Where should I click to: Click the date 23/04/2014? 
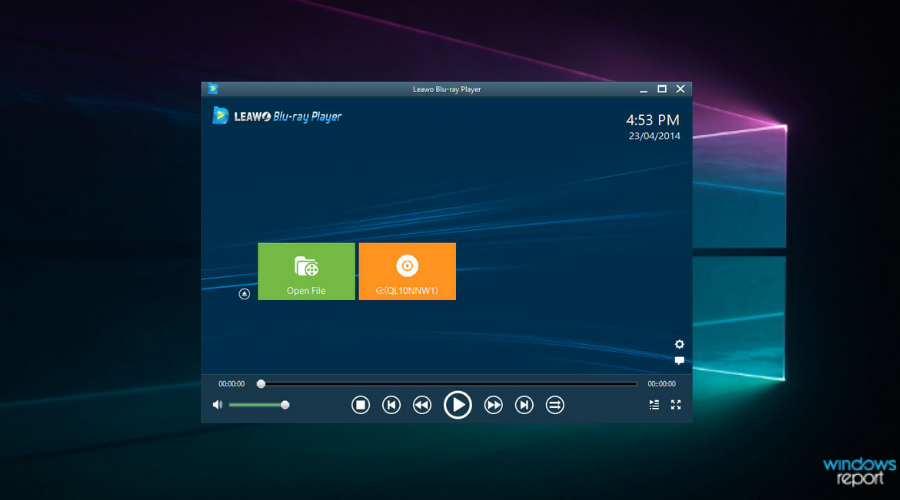(654, 136)
